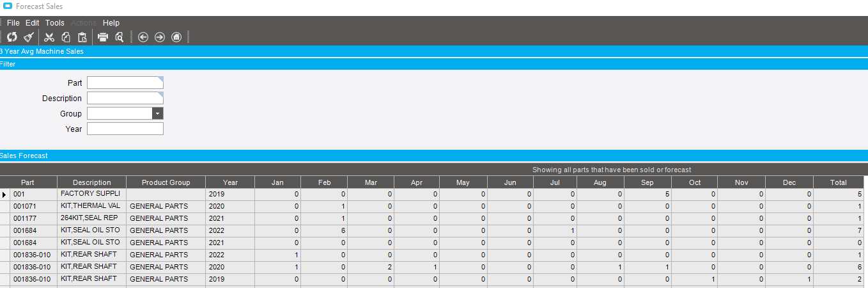The height and width of the screenshot is (288, 868).
Task: Click Mar value 2 in 001836-010 2020 row
Action: click(371, 267)
